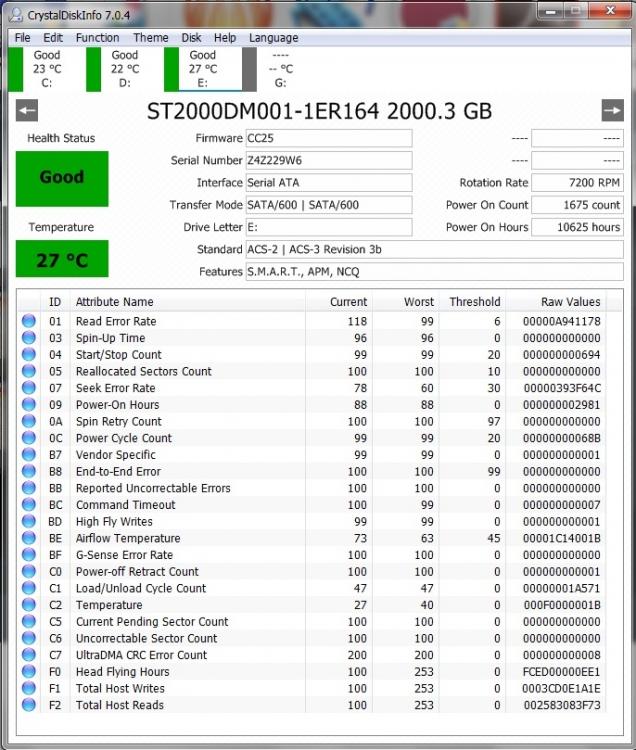Go to next disk with right arrow
Viewport: 636px width, 750px height.
tap(613, 110)
